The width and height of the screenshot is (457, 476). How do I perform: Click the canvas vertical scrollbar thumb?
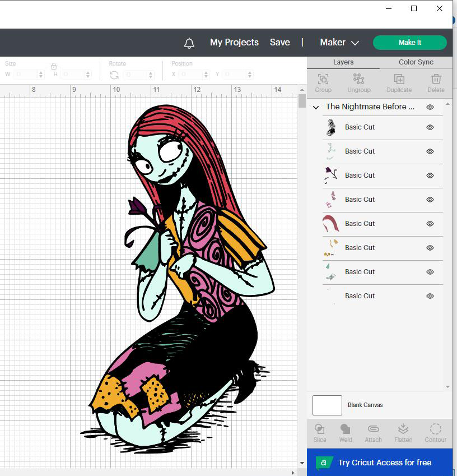[x=302, y=101]
